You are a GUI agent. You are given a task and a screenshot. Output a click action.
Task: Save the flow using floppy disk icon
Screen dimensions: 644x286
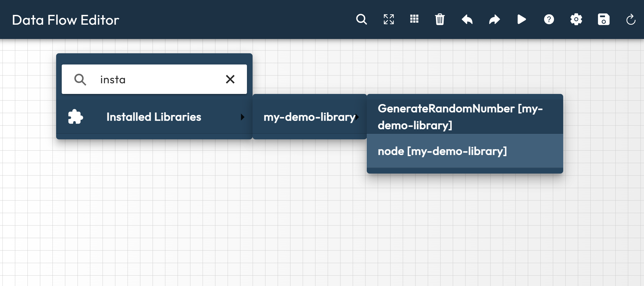[604, 20]
